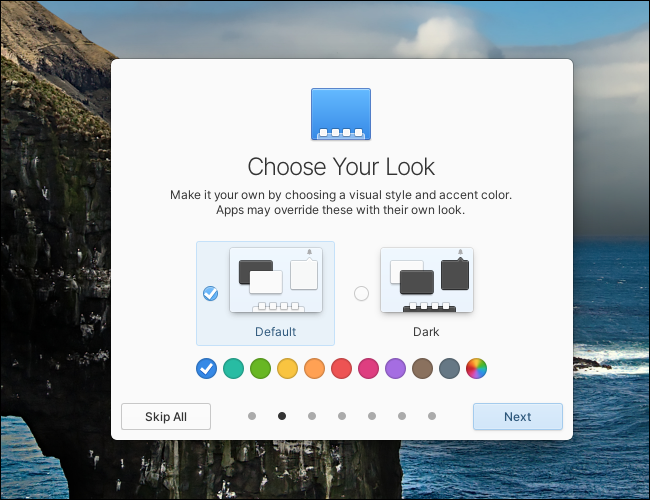Click the Default style label

pos(276,332)
